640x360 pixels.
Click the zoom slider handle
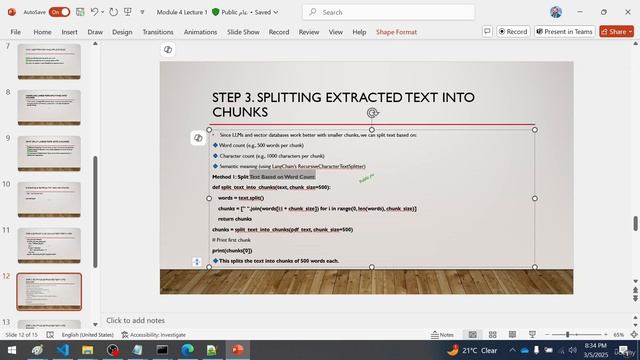[567, 335]
